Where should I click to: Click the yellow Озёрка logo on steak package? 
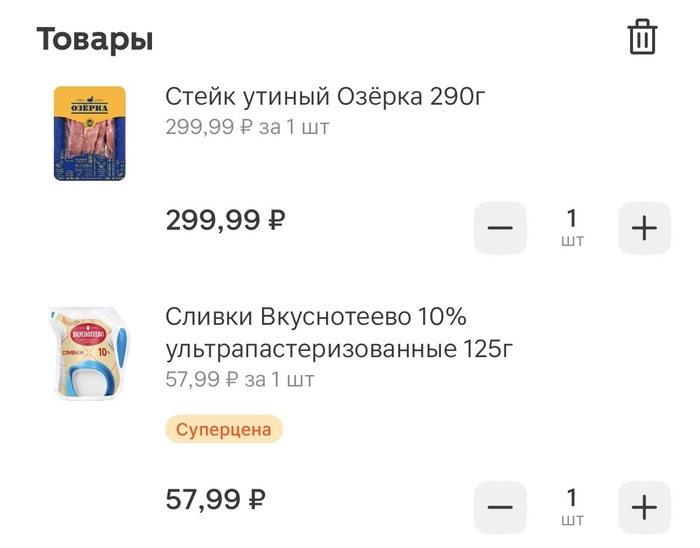click(89, 102)
